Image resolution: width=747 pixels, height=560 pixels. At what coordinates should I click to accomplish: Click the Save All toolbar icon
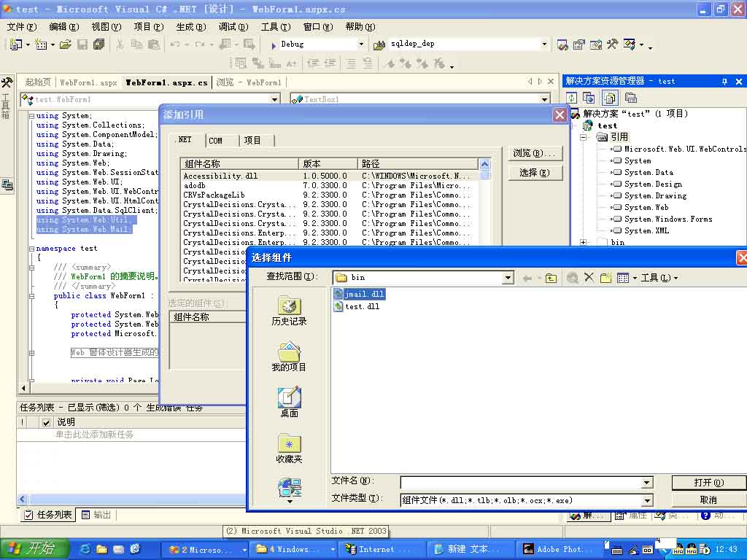[x=98, y=44]
